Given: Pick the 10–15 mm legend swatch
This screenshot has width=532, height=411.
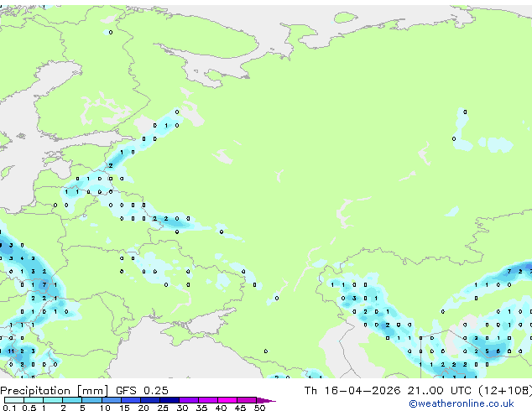Looking at the screenshot, I should [111, 400].
